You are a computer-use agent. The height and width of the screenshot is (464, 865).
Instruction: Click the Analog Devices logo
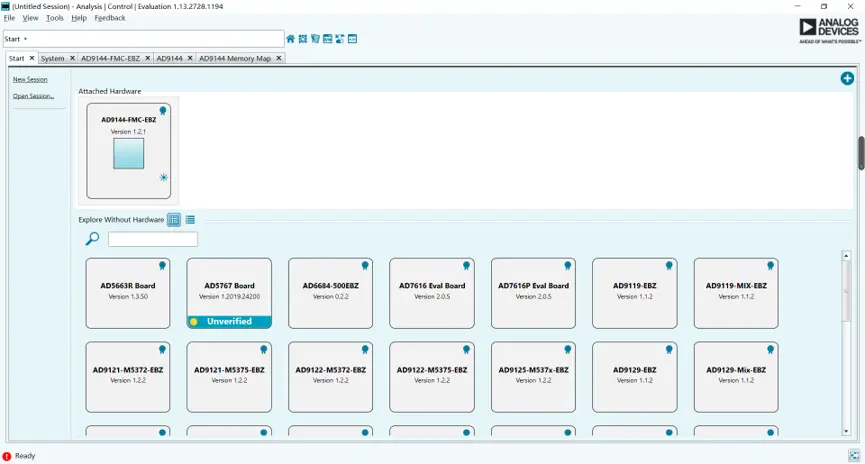pos(829,31)
